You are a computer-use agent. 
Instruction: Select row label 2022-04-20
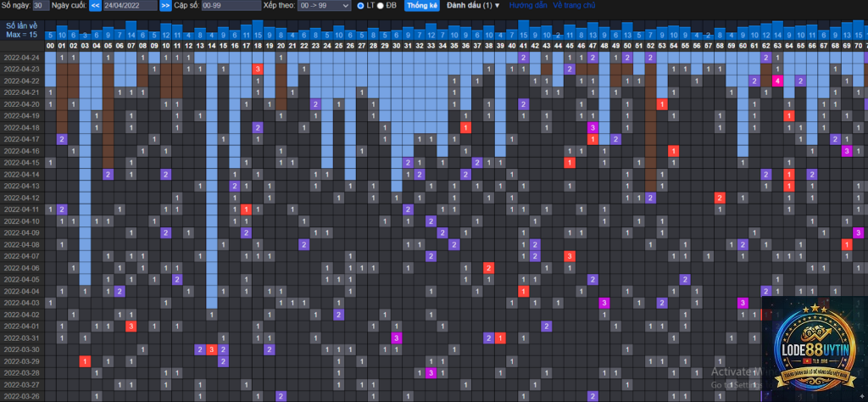click(22, 104)
